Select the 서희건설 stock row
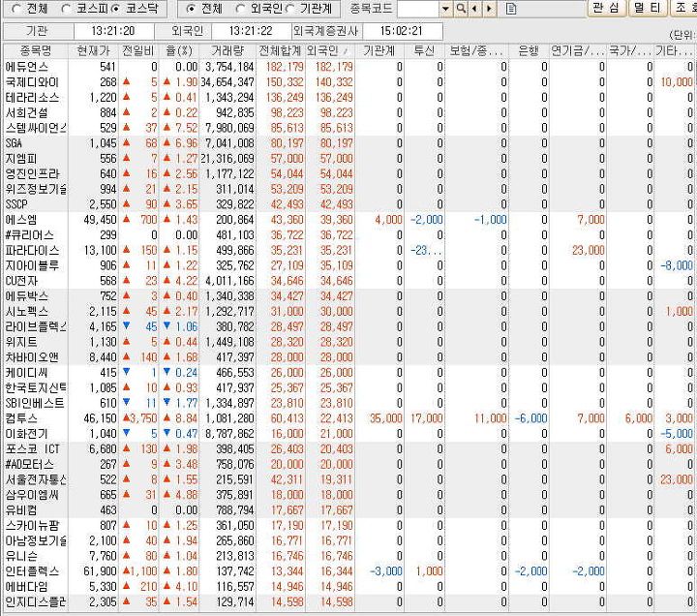The width and height of the screenshot is (697, 616). 348,112
